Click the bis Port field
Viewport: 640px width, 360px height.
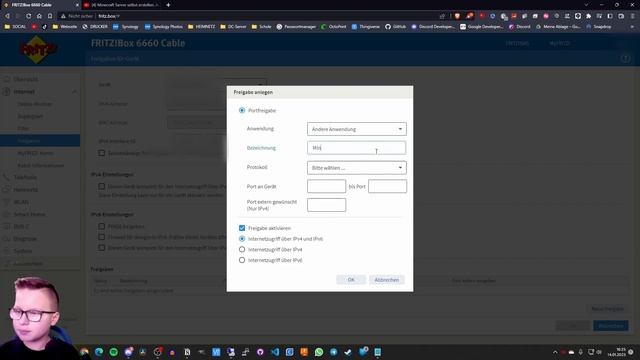tap(387, 186)
